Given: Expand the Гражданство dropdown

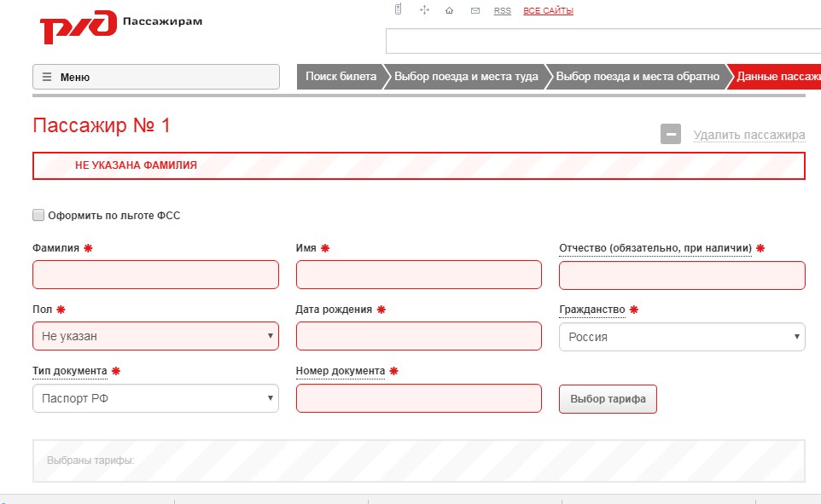Looking at the screenshot, I should tap(681, 336).
